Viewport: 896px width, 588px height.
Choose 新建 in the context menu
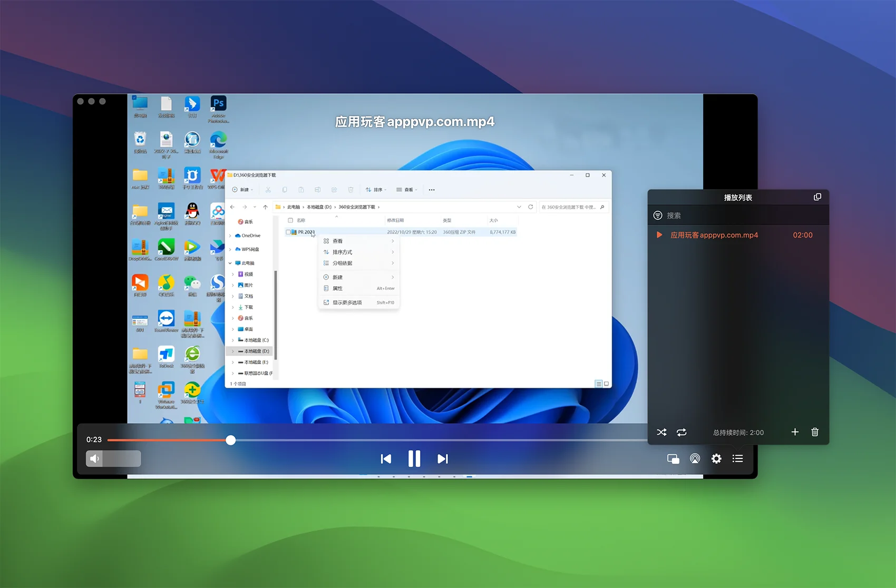(x=358, y=277)
